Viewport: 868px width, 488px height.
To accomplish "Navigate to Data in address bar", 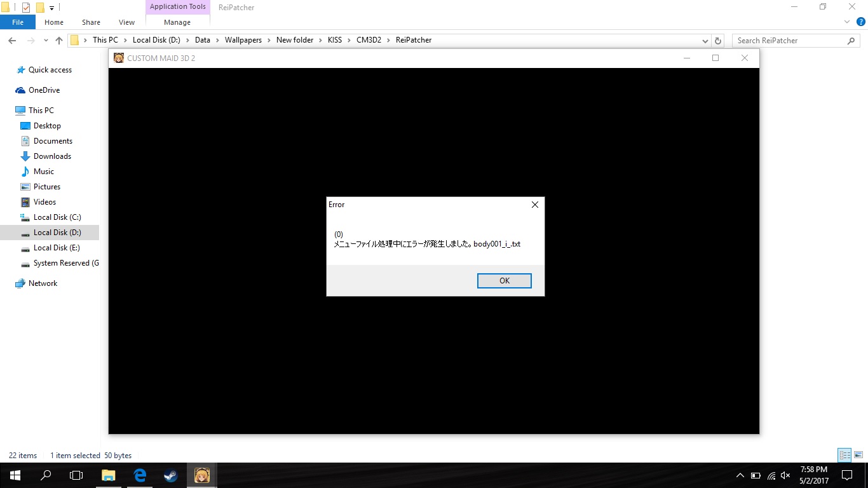I will (x=203, y=40).
